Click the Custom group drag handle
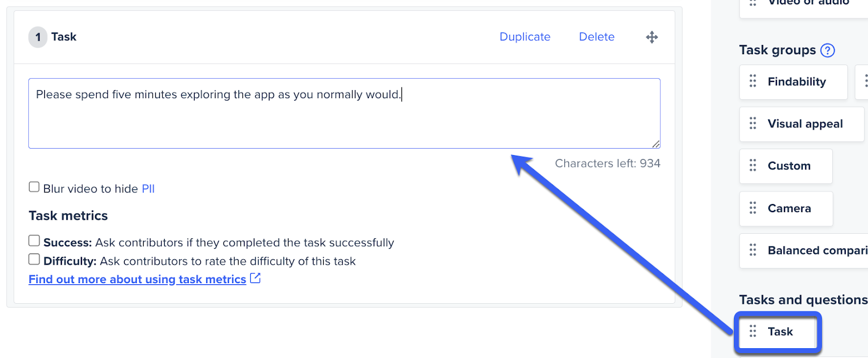The width and height of the screenshot is (868, 358). 753,165
